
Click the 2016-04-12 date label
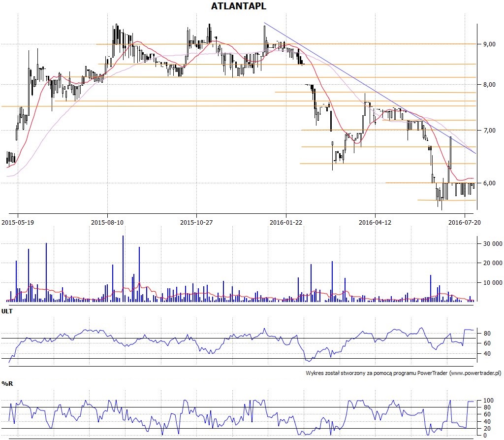point(375,222)
